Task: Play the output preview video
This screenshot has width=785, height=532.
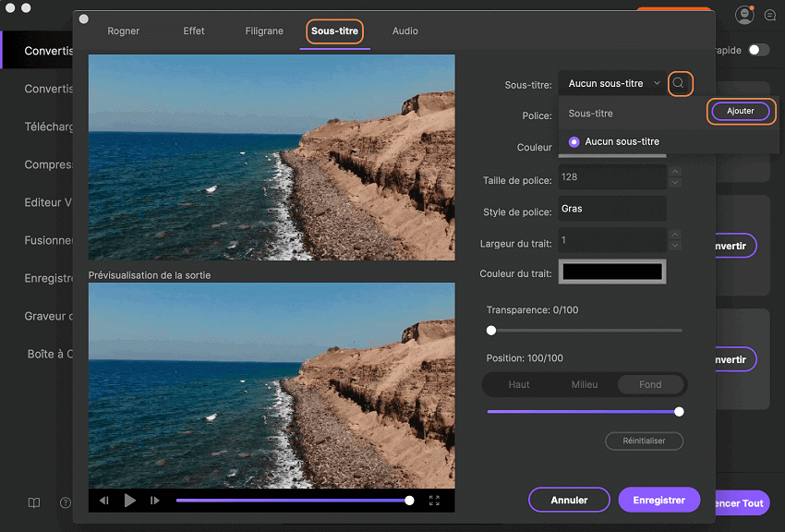Action: (x=130, y=501)
